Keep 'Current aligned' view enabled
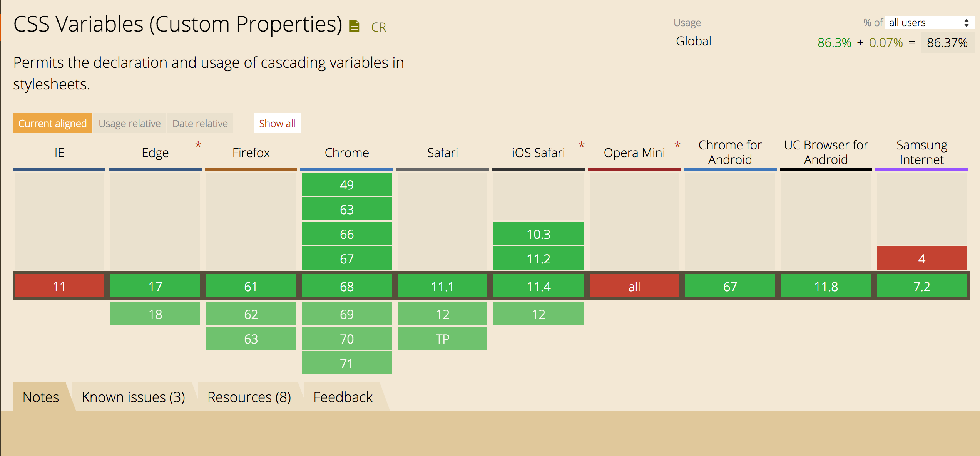 (x=52, y=123)
